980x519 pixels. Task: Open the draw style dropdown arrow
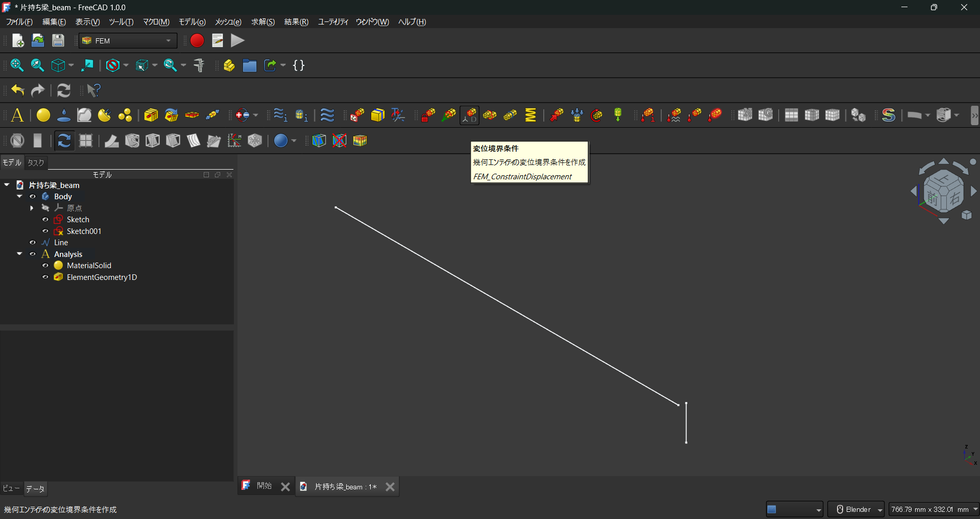tap(126, 65)
